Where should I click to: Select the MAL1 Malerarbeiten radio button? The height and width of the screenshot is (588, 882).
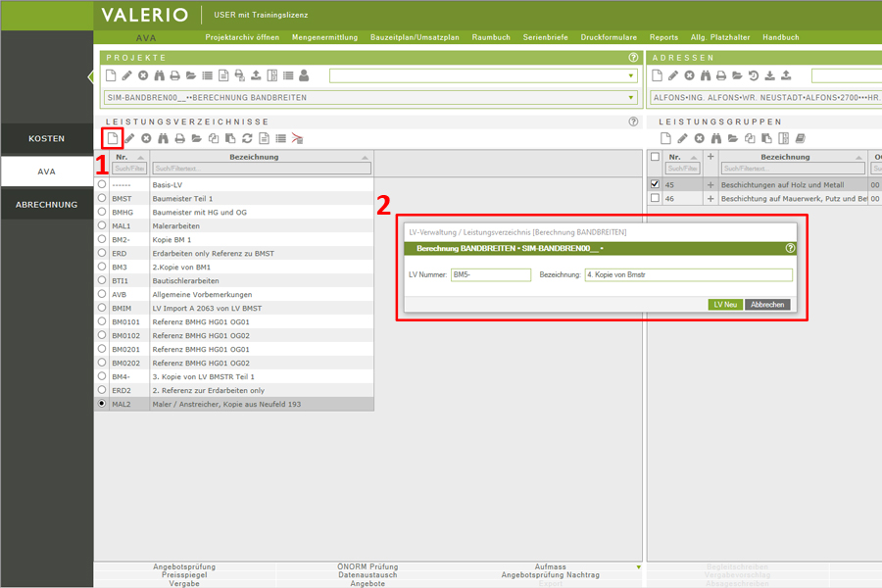coord(102,225)
